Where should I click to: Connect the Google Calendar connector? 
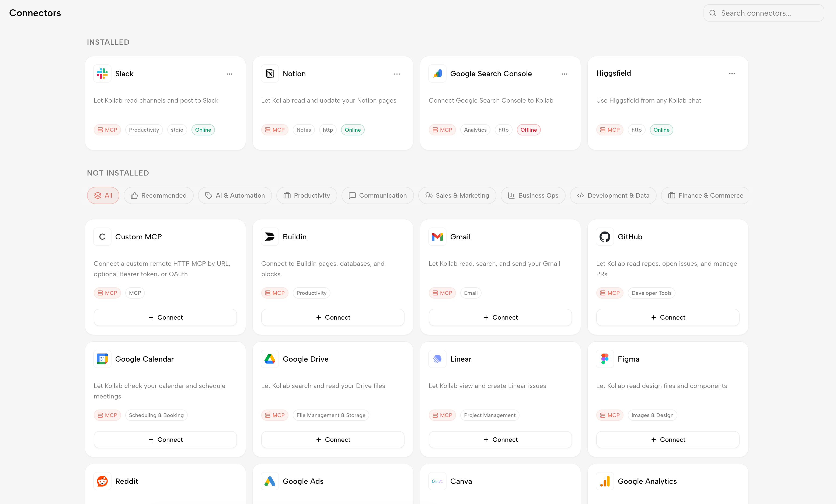165,440
